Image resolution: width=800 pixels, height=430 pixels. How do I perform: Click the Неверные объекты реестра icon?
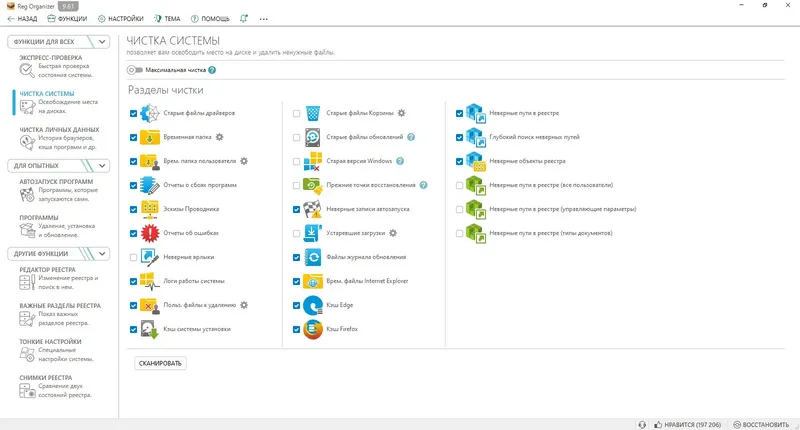pos(476,161)
